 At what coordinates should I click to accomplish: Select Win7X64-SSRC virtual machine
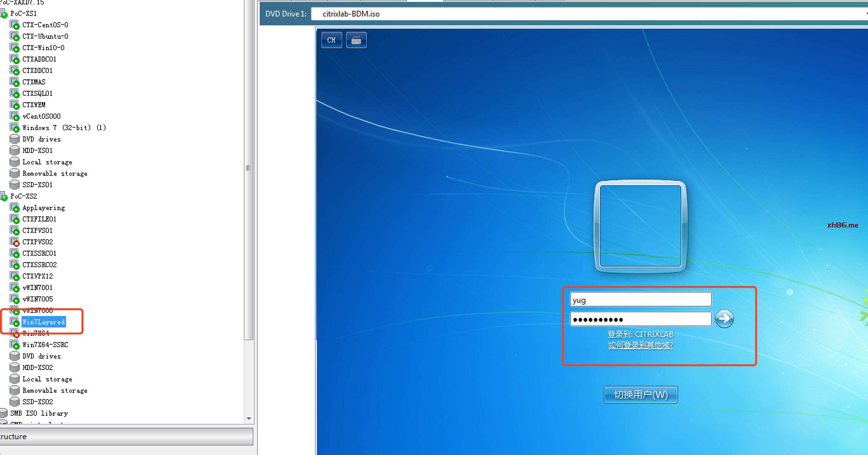pos(45,345)
